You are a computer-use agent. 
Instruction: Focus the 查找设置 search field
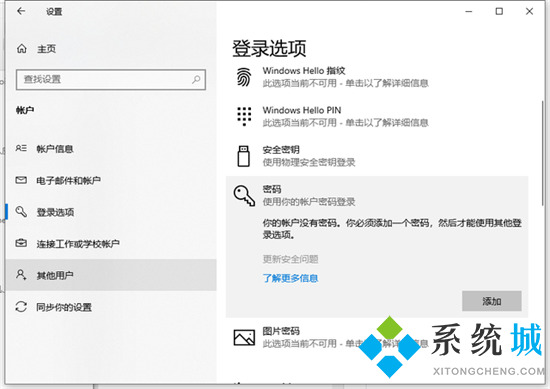[x=111, y=80]
